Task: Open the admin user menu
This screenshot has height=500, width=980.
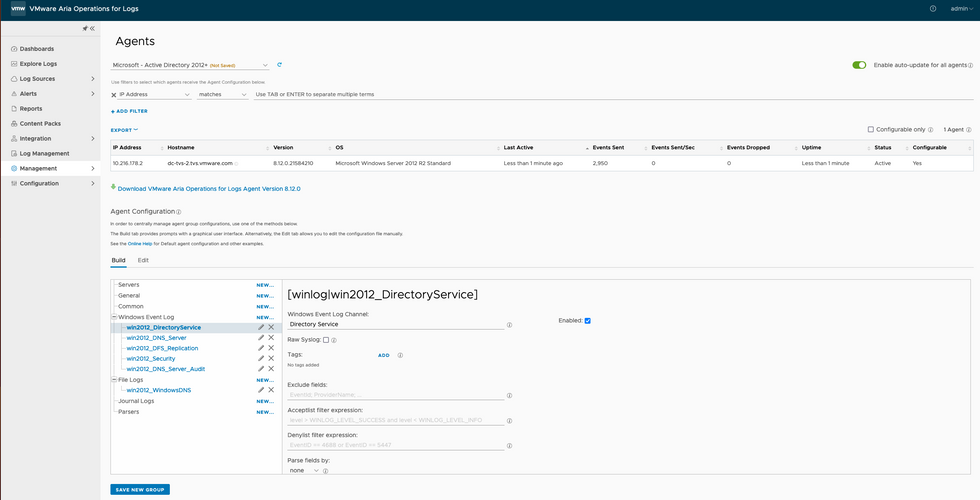Action: tap(961, 9)
